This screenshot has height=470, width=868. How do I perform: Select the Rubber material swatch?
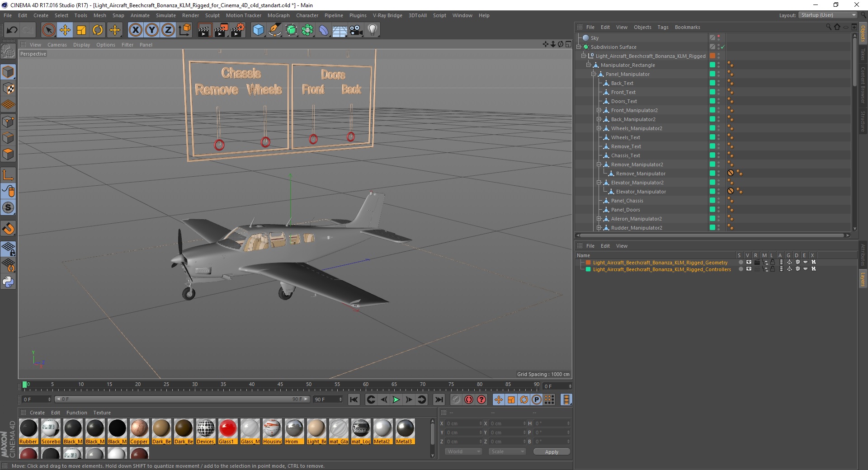coord(28,431)
